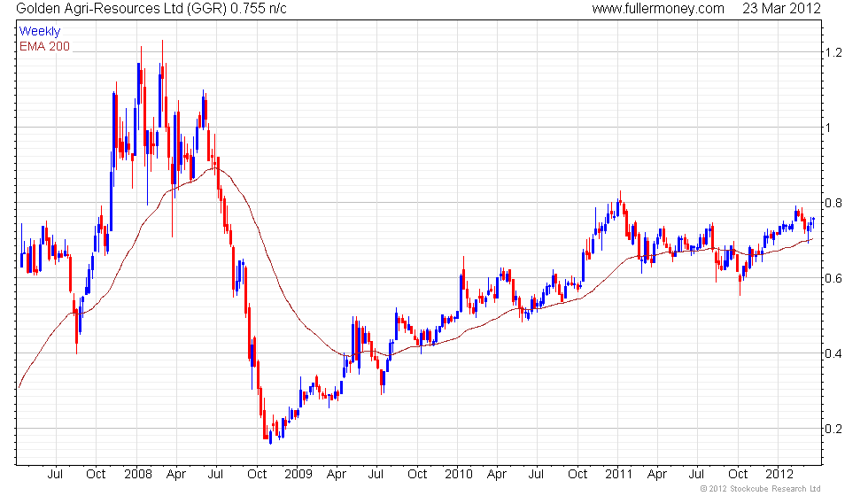Select the Jul 2008 time axis label
The height and width of the screenshot is (496, 868).
pyautogui.click(x=215, y=475)
